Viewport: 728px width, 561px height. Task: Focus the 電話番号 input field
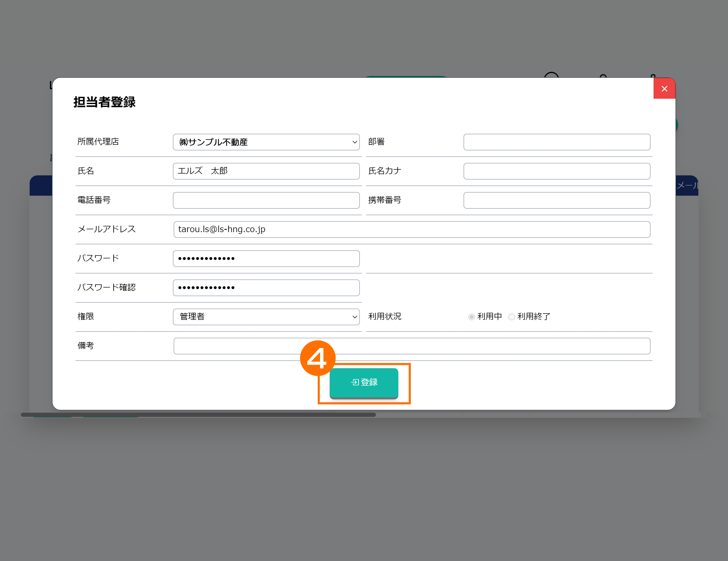pos(266,200)
